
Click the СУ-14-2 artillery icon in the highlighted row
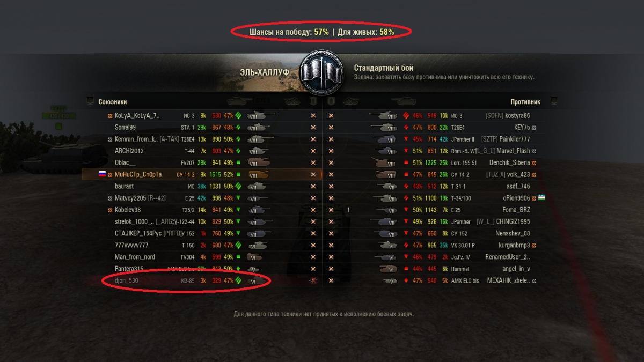260,174
